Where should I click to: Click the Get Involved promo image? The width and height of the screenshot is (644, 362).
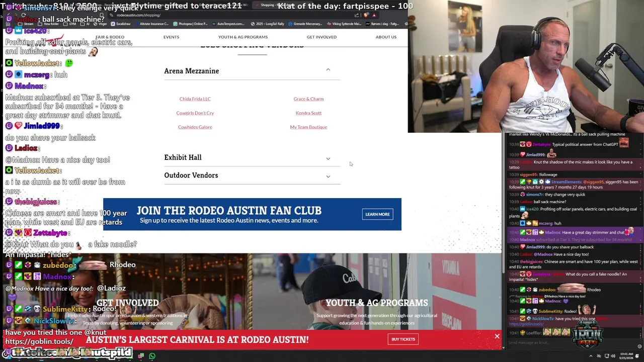pos(127,292)
